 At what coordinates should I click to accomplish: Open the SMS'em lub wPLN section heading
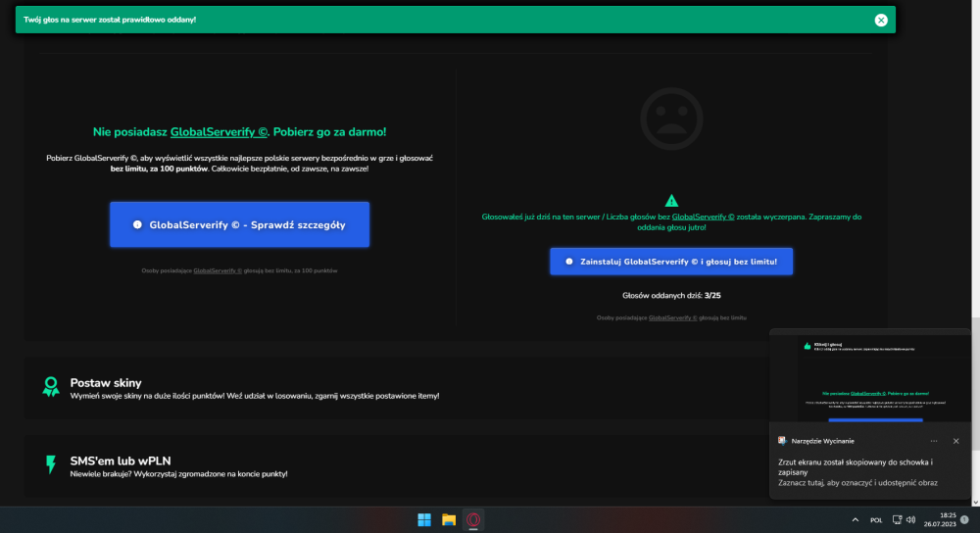[x=120, y=460]
